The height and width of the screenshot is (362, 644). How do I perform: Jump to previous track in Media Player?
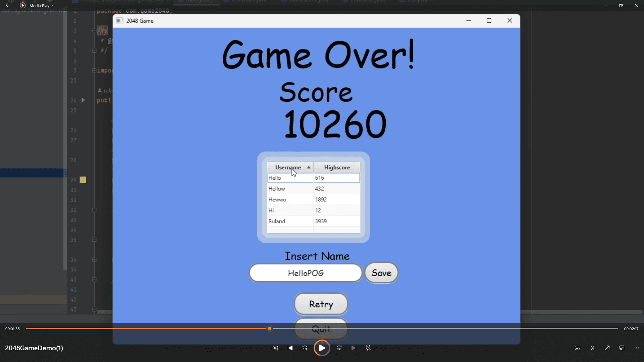click(290, 348)
